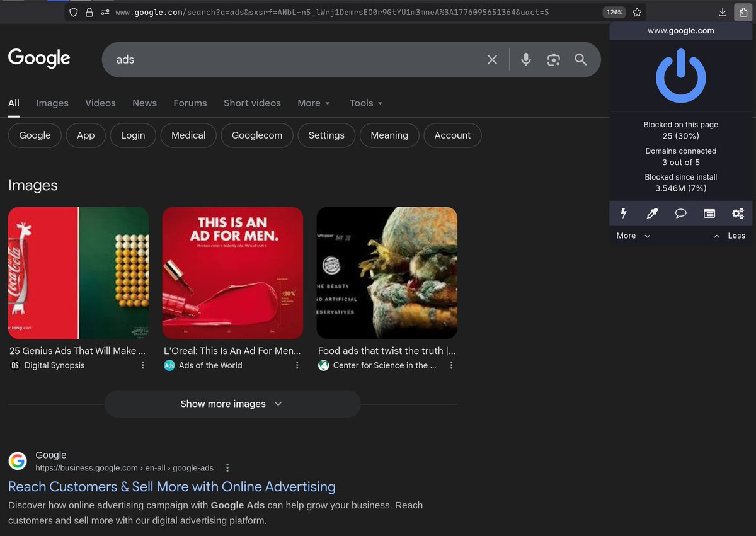The width and height of the screenshot is (756, 536).
Task: Open Google Lens image search icon
Action: [553, 59]
